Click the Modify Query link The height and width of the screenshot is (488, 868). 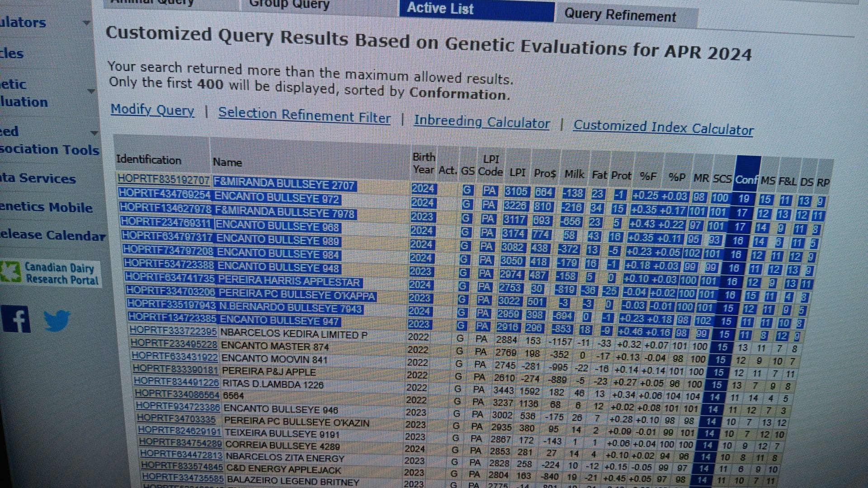pyautogui.click(x=152, y=110)
